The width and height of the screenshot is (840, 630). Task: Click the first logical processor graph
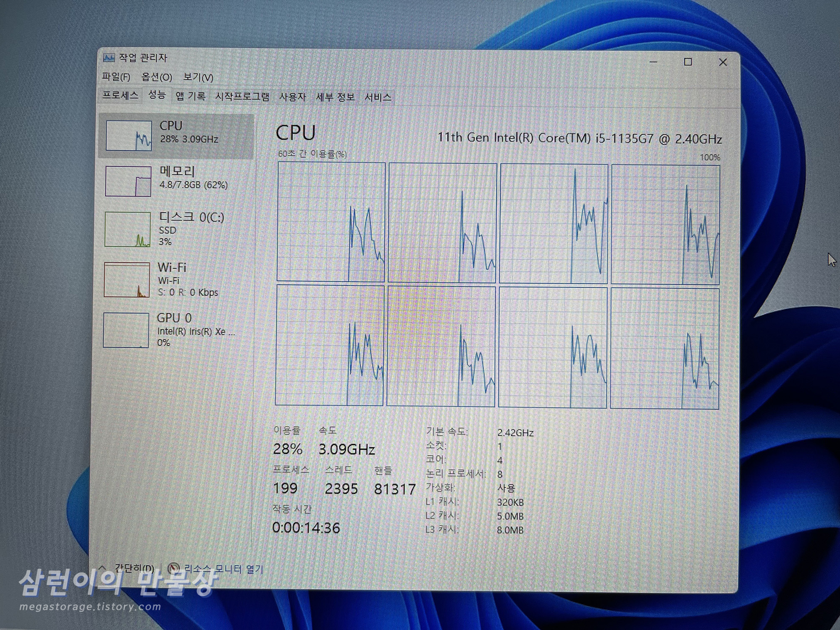(x=331, y=222)
